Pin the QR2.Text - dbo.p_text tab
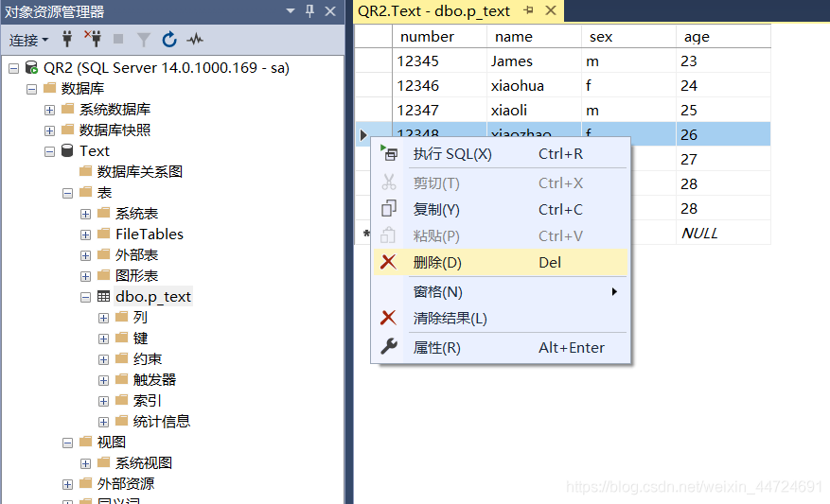Viewport: 830px width, 504px height. pyautogui.click(x=528, y=10)
